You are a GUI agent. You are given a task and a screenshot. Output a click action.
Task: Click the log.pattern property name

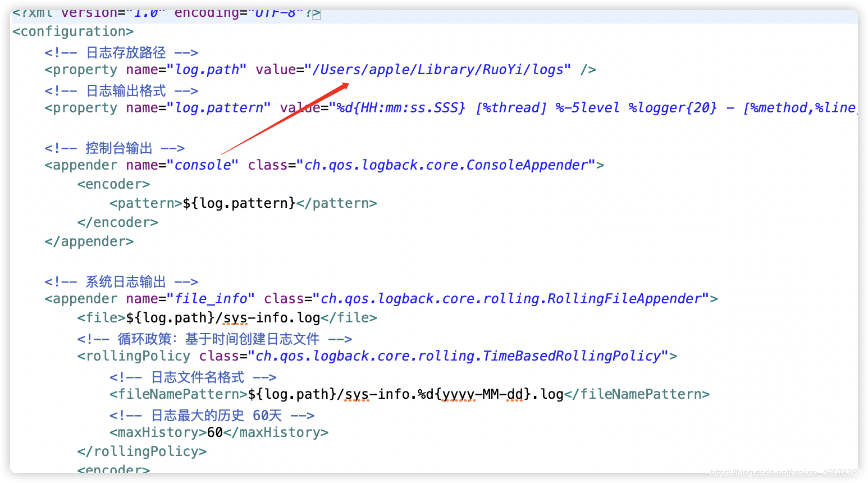219,108
